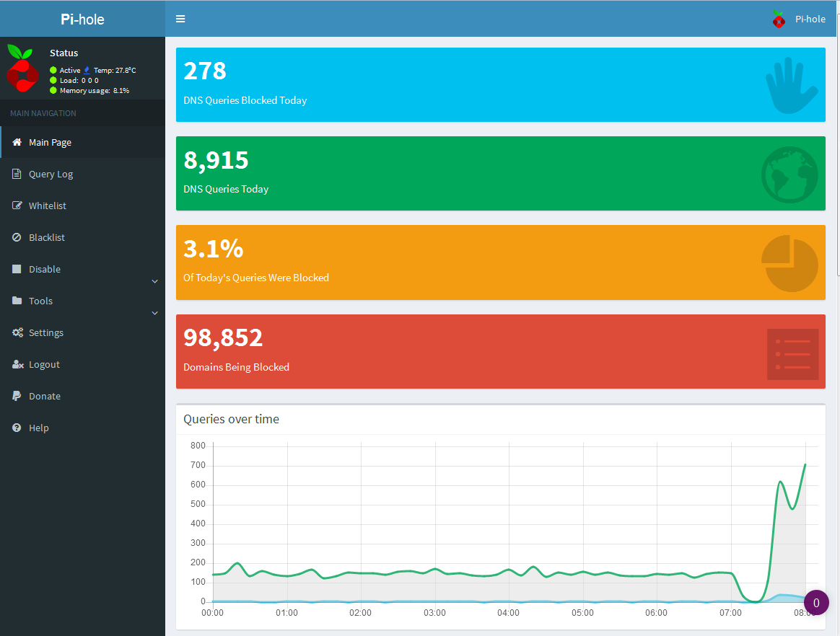Click the Logout user icon
840x636 pixels.
pyautogui.click(x=17, y=364)
